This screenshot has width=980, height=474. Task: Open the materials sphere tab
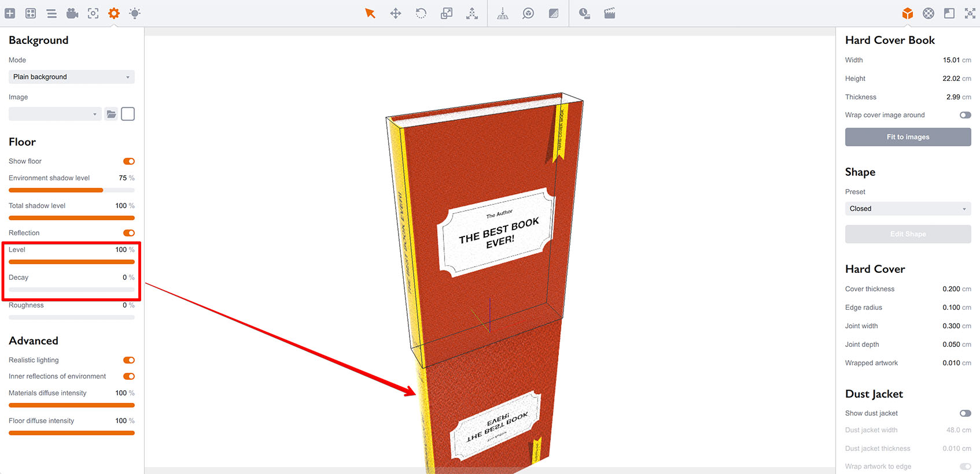click(x=929, y=13)
